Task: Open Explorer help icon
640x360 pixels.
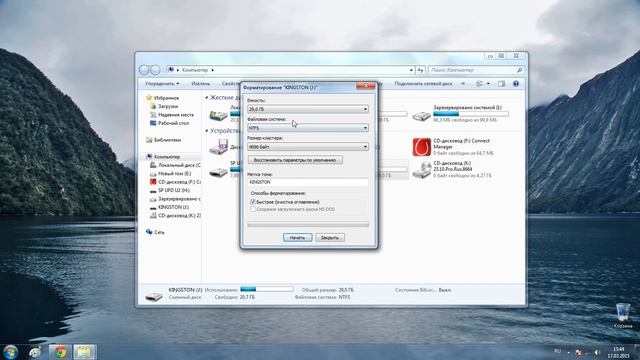Action: pos(516,84)
